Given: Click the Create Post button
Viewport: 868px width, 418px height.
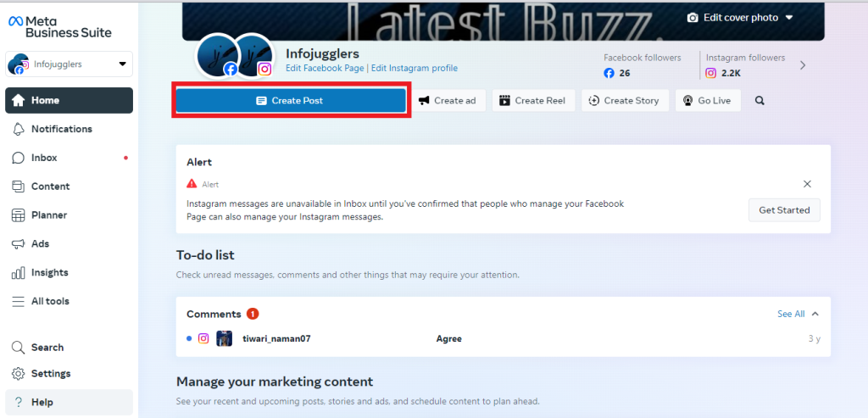Looking at the screenshot, I should pos(291,101).
